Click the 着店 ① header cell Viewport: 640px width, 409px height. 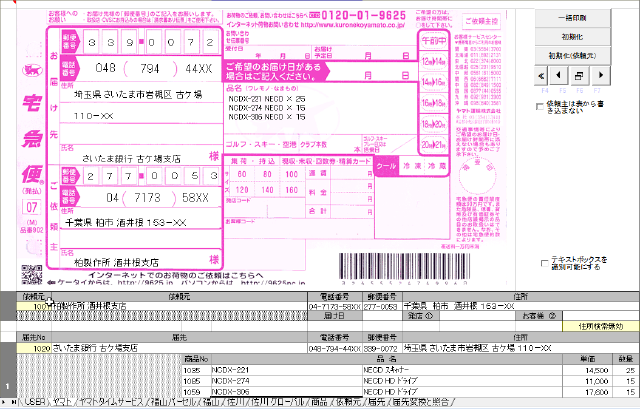pos(421,316)
